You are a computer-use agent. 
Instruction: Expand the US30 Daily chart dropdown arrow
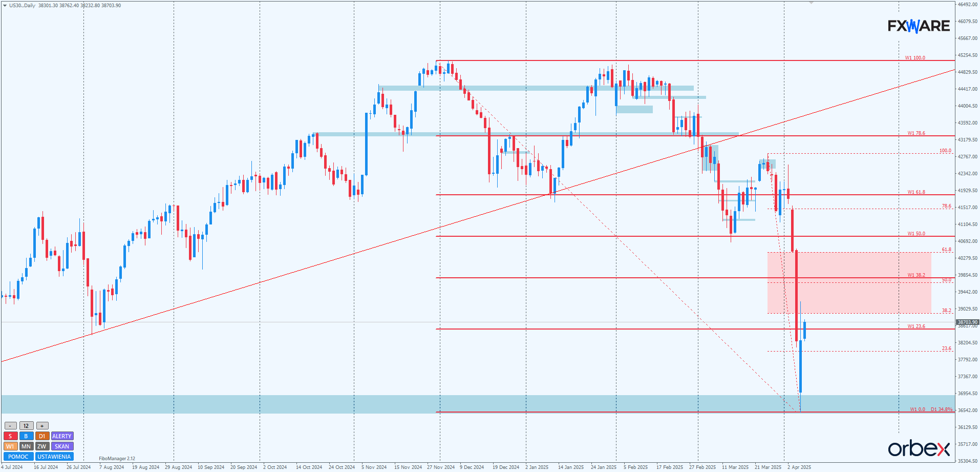5,6
